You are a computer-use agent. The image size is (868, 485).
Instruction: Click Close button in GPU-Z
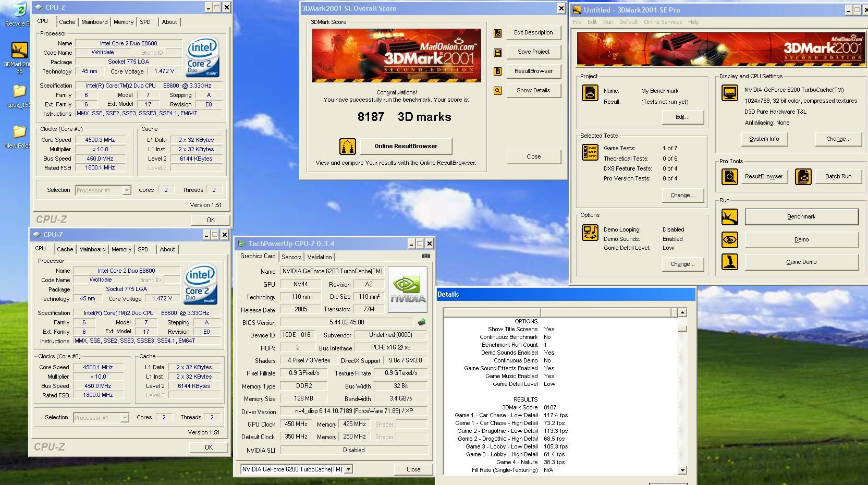(413, 469)
